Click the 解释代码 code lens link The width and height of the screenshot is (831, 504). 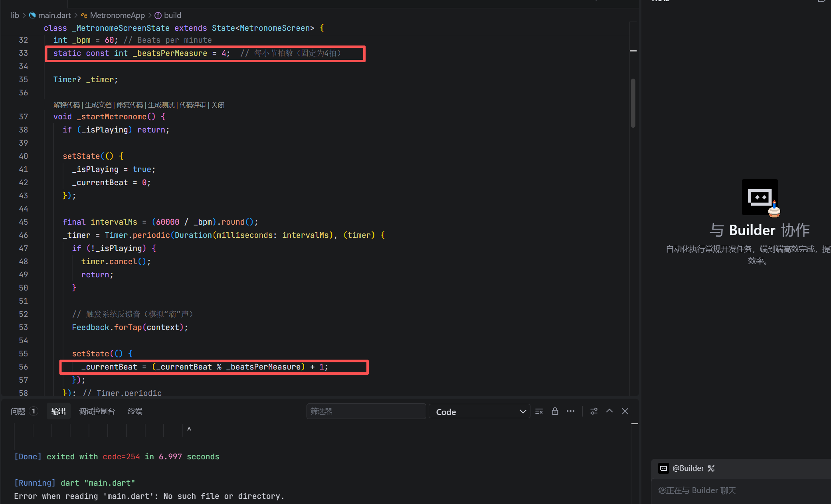pyautogui.click(x=67, y=105)
